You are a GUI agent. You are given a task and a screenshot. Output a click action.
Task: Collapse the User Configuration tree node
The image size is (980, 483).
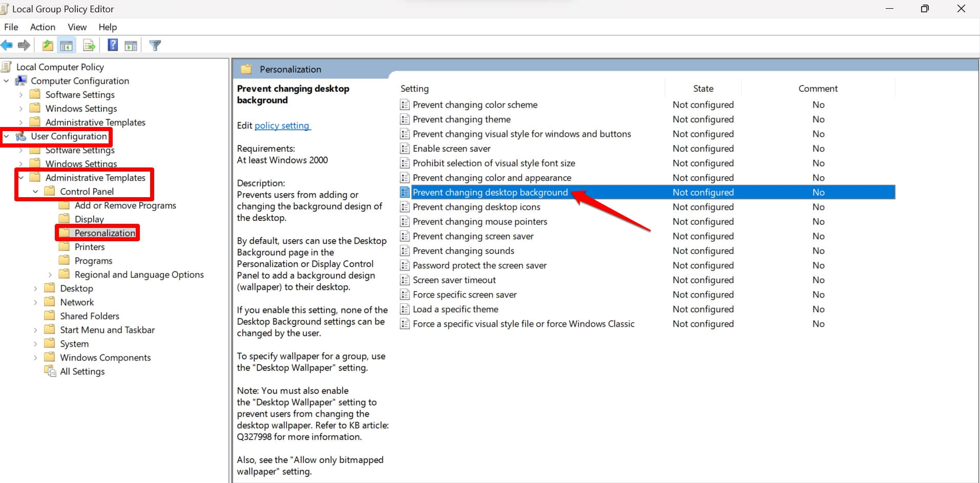point(7,136)
